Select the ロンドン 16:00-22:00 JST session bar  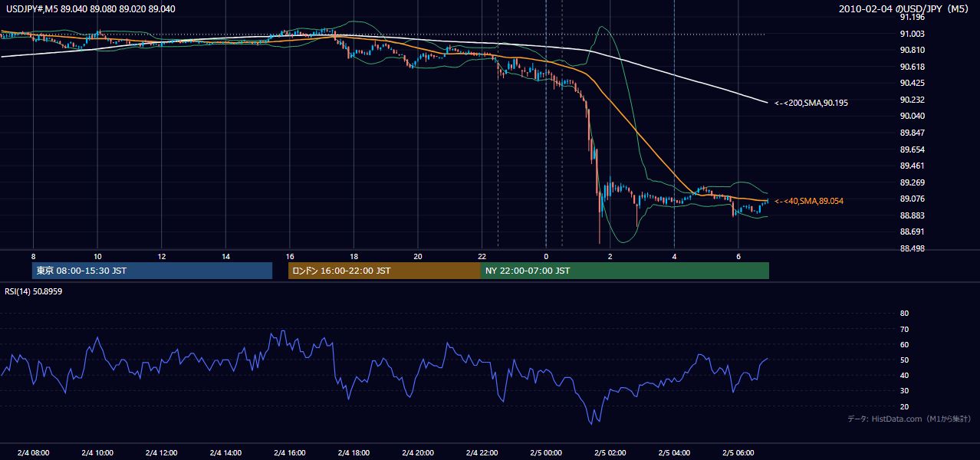(x=384, y=271)
